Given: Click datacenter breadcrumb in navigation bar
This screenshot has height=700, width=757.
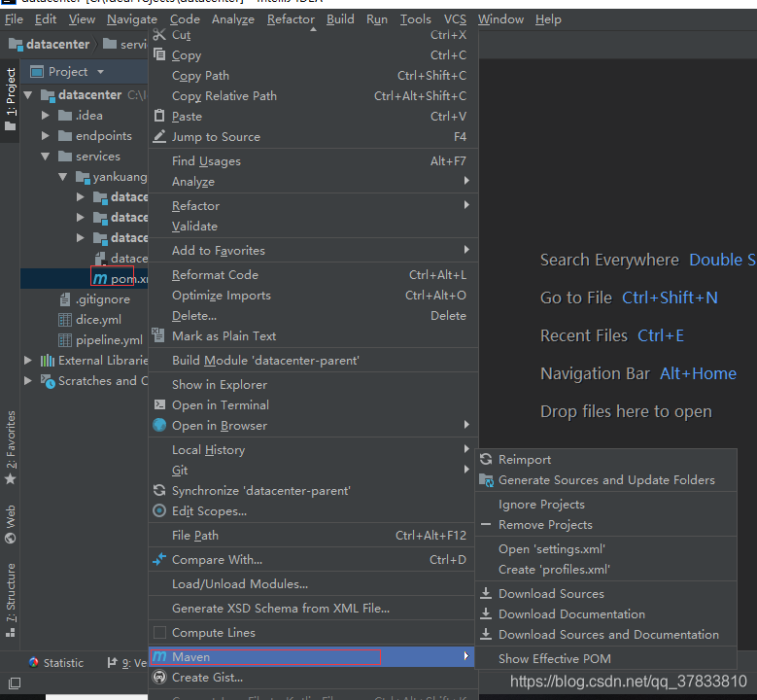Looking at the screenshot, I should (x=50, y=45).
